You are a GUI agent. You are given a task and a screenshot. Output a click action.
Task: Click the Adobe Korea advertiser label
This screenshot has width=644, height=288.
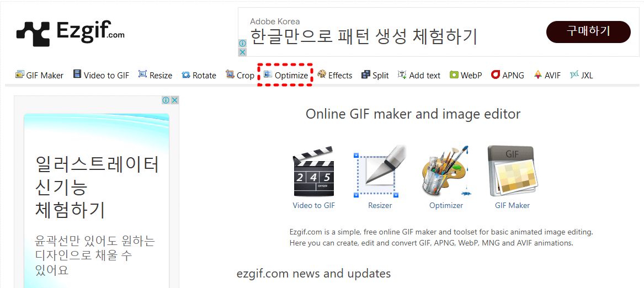(275, 22)
